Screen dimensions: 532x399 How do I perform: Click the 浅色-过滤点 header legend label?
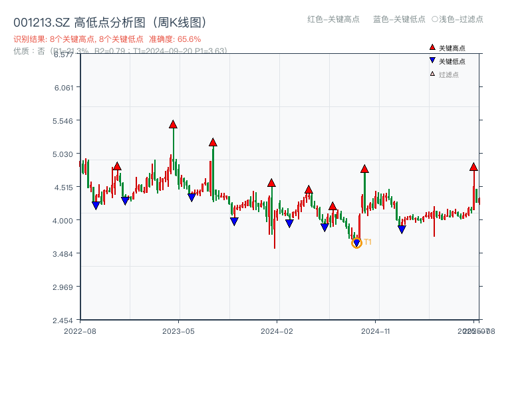[x=458, y=19]
